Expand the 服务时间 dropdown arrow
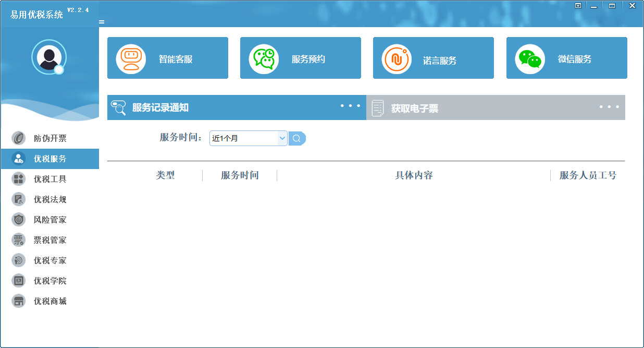 [282, 138]
